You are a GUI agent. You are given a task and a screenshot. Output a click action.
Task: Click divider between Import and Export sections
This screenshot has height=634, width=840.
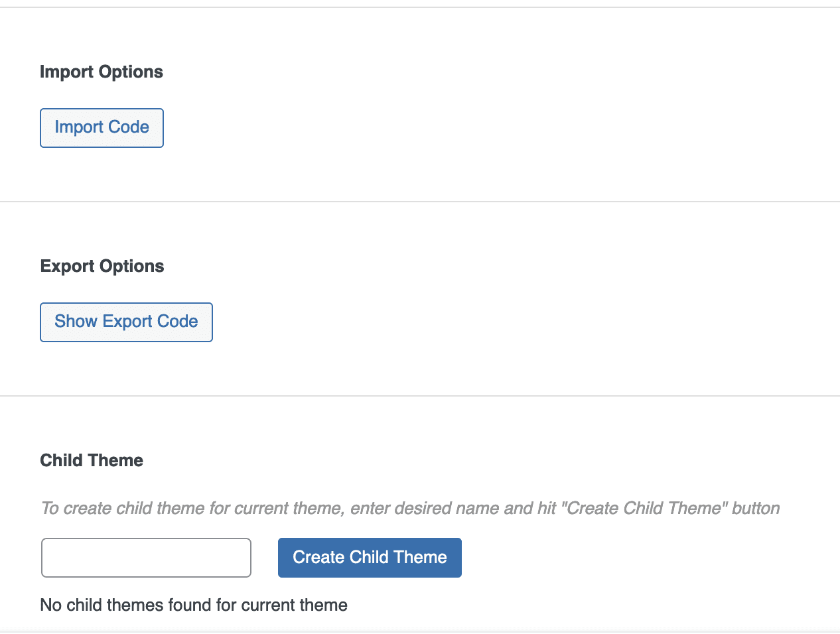point(420,202)
